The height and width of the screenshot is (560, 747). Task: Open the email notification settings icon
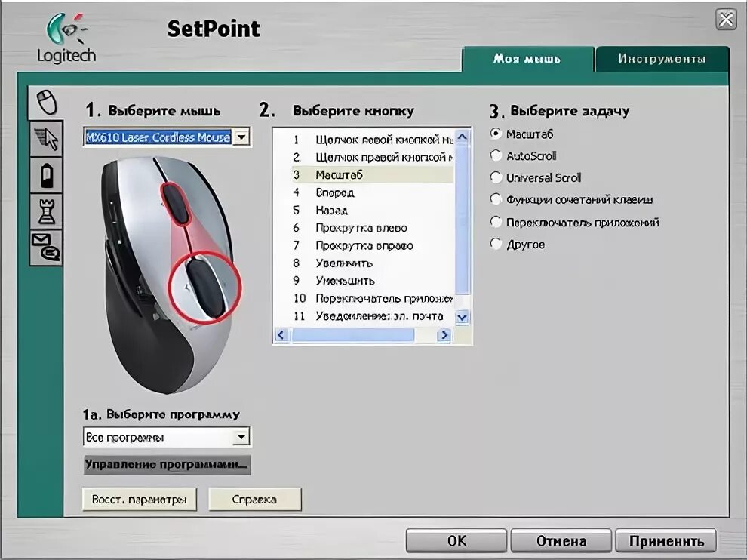coord(47,248)
